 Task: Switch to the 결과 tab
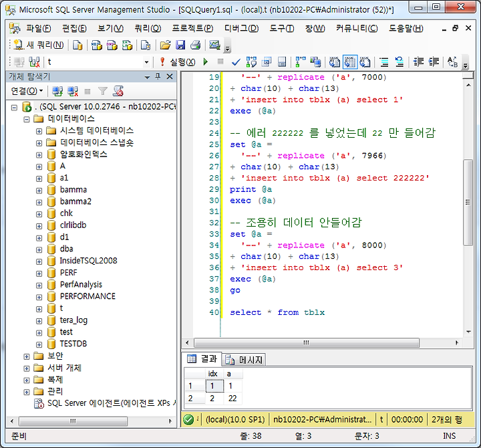tap(202, 358)
